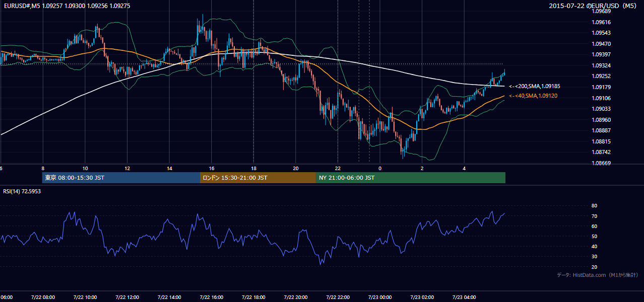This screenshot has width=644, height=302.
Task: Click price axis value 1.09106
Action: pyautogui.click(x=601, y=98)
